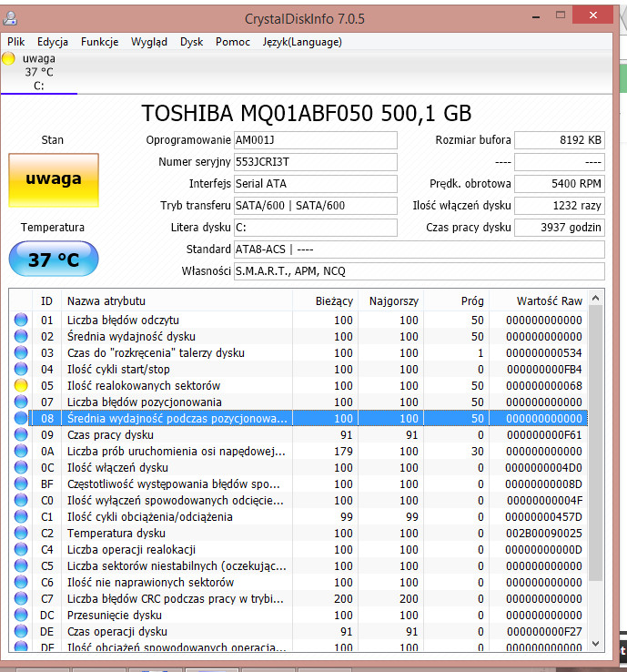Click the Standard field ATA8-ACS
This screenshot has width=627, height=672.
tap(420, 249)
